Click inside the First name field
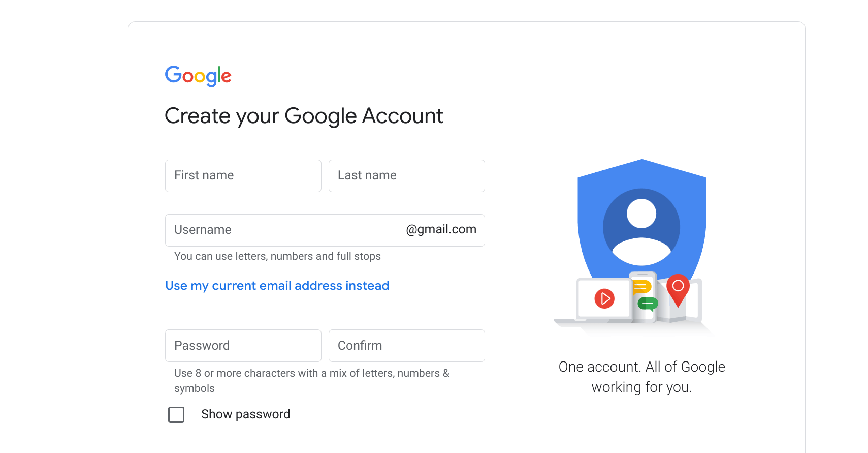 coord(243,175)
